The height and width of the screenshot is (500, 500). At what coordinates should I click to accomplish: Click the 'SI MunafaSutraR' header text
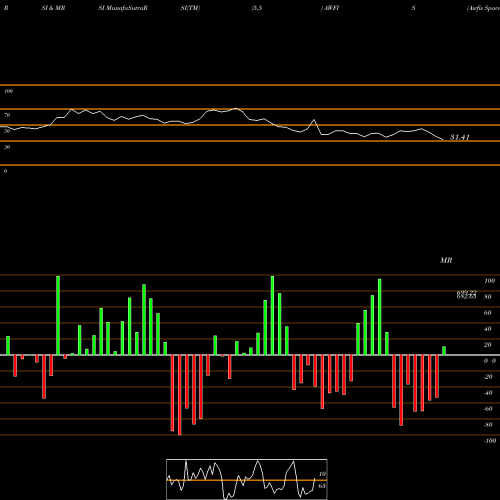(123, 8)
